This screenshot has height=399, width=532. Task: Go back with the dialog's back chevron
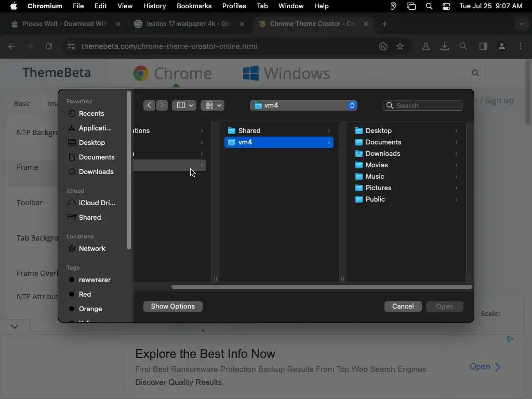tap(149, 105)
